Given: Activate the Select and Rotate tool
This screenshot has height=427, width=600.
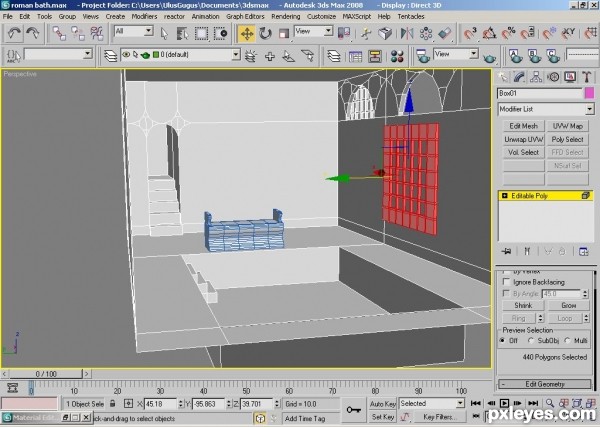Looking at the screenshot, I should (265, 34).
